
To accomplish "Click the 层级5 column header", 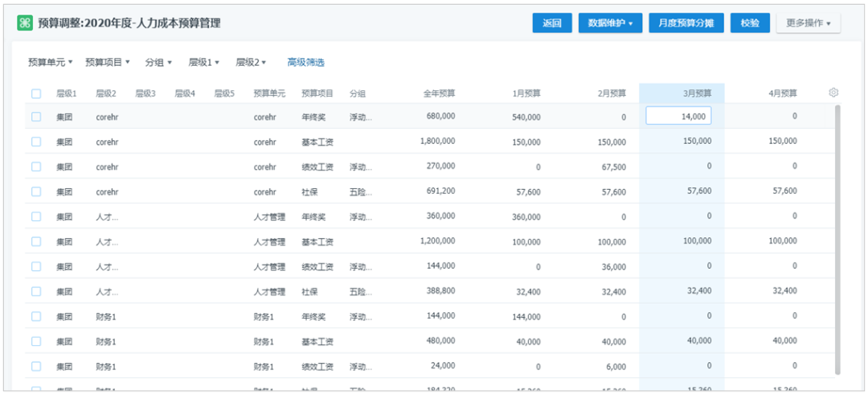I will [x=225, y=93].
